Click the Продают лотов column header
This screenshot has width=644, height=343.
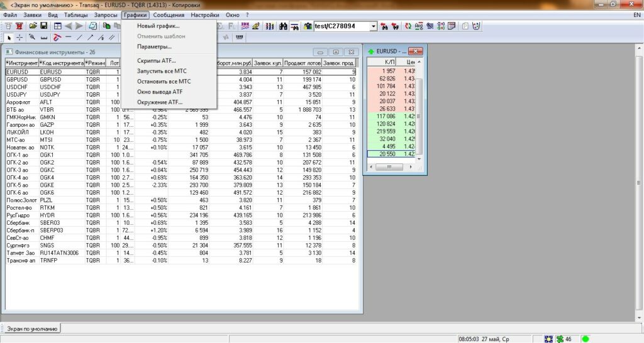coord(303,63)
